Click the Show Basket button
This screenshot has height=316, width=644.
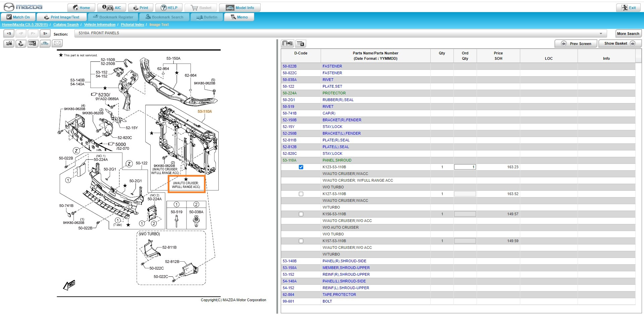(x=620, y=43)
